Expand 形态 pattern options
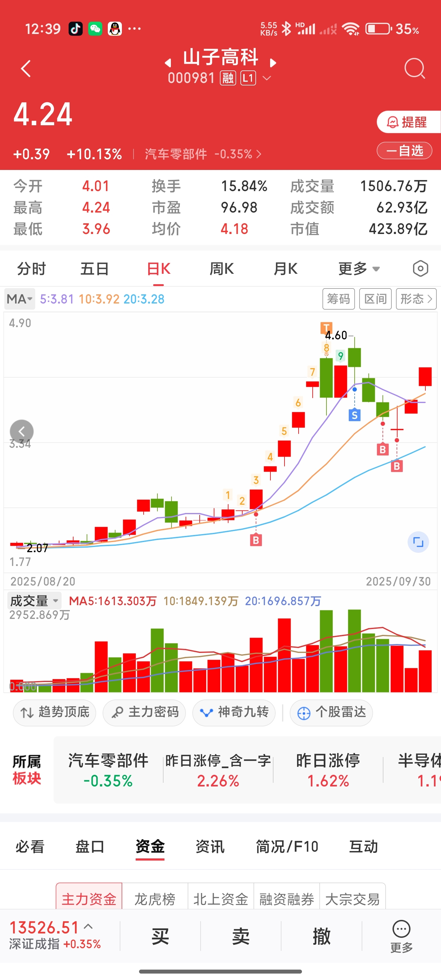This screenshot has height=980, width=441. tap(416, 299)
